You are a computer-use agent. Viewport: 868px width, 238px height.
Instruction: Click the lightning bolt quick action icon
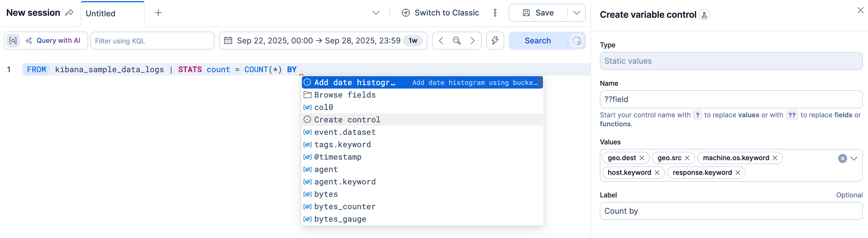click(x=495, y=41)
